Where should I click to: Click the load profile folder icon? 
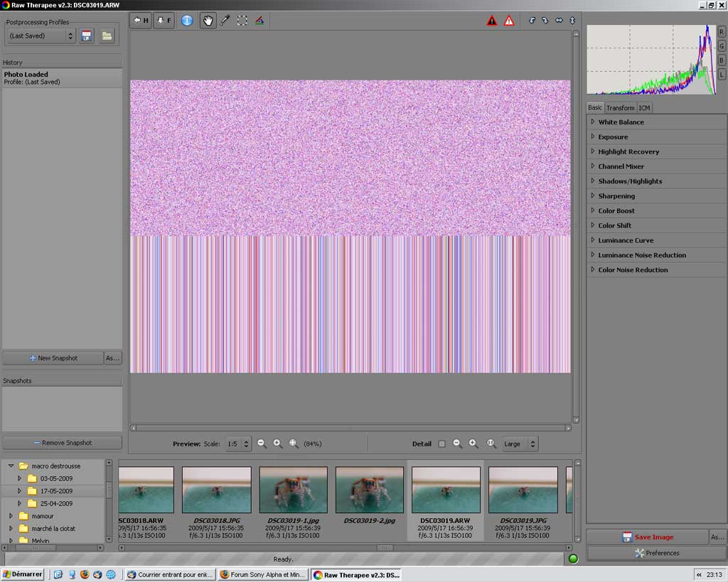[x=107, y=36]
